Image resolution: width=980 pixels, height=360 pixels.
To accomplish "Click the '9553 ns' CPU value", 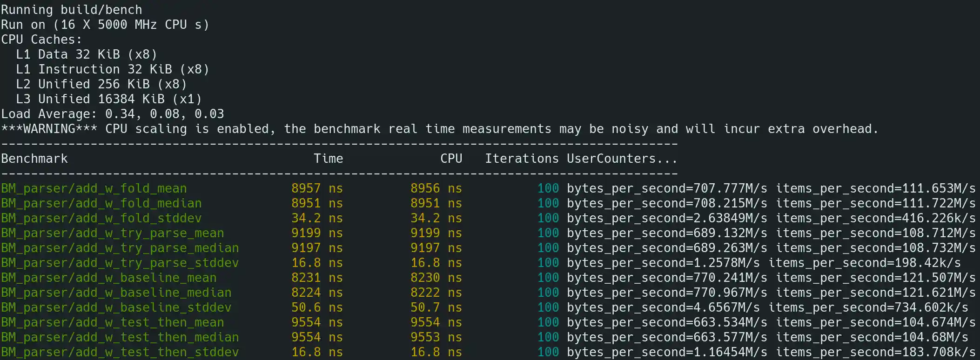I will [436, 337].
